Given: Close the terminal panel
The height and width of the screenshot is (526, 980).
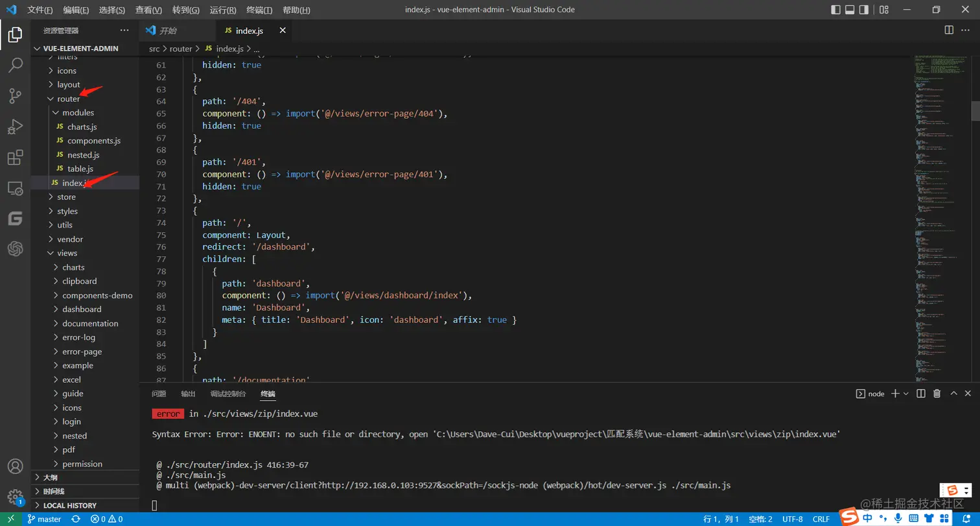Looking at the screenshot, I should click(x=968, y=394).
